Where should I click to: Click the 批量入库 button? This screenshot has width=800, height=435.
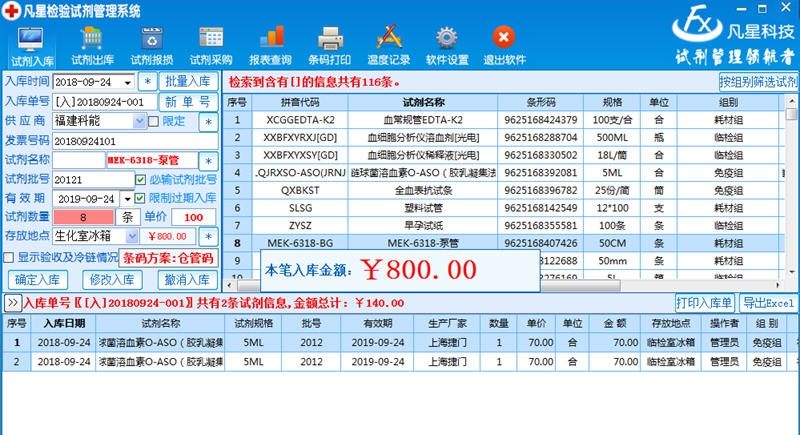point(188,82)
